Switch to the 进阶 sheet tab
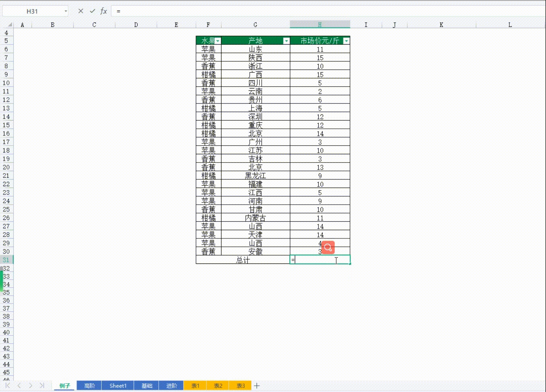The image size is (546, 392). (x=171, y=385)
